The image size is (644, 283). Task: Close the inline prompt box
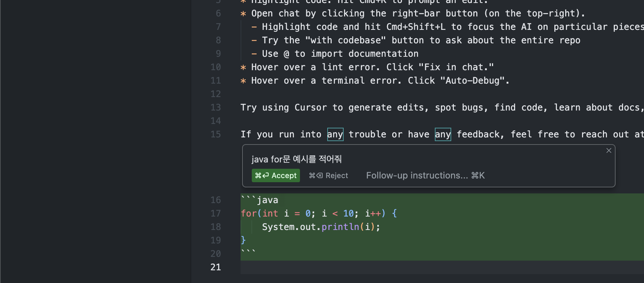click(x=609, y=150)
